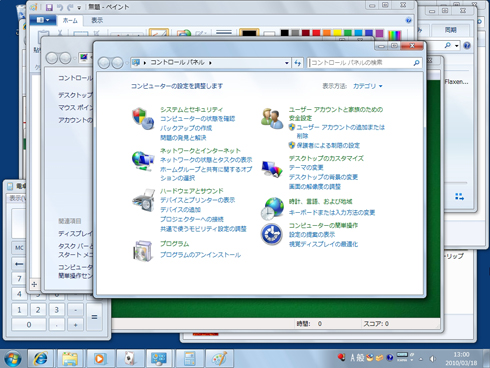
Task: Open the Programs category icon
Action: coord(143,251)
